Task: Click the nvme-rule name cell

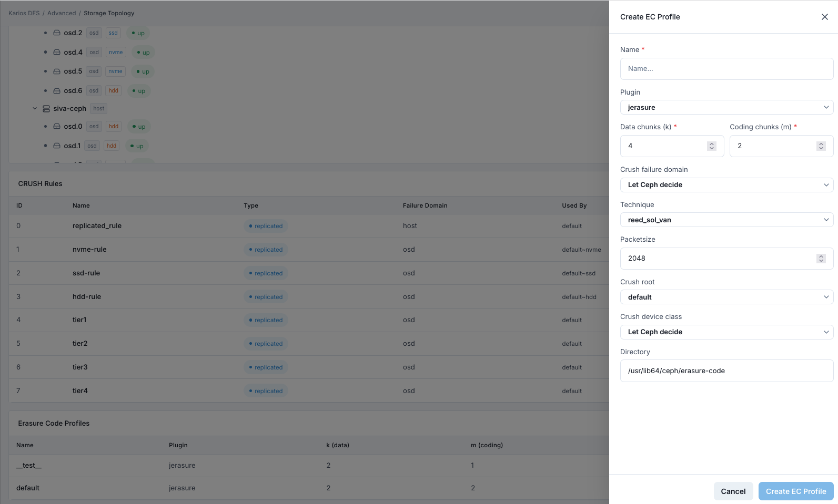Action: point(89,250)
